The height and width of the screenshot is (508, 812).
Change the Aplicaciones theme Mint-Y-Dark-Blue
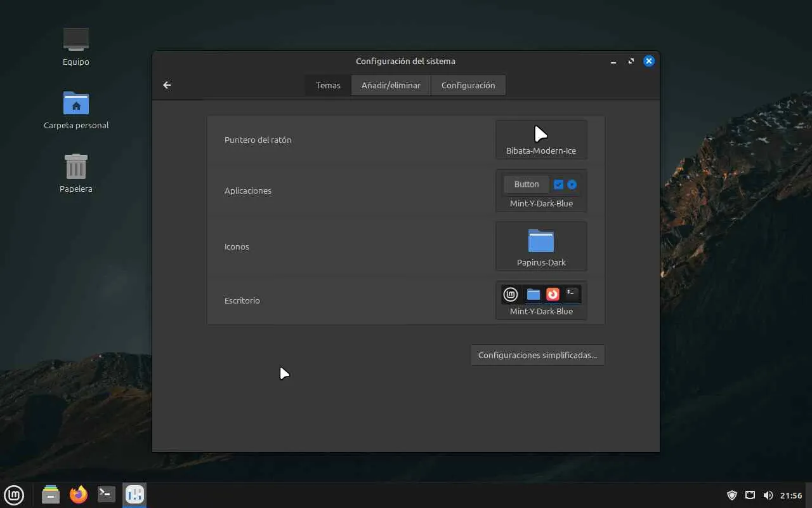541,190
